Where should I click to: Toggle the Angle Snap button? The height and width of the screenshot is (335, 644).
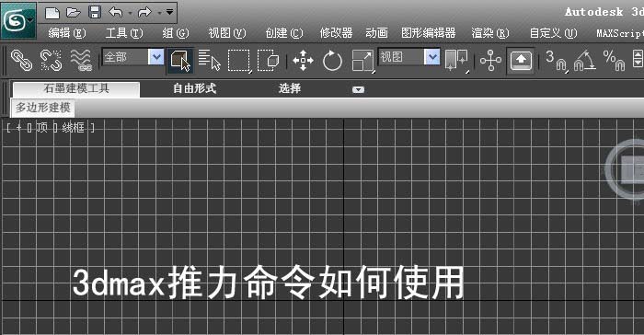pos(585,61)
